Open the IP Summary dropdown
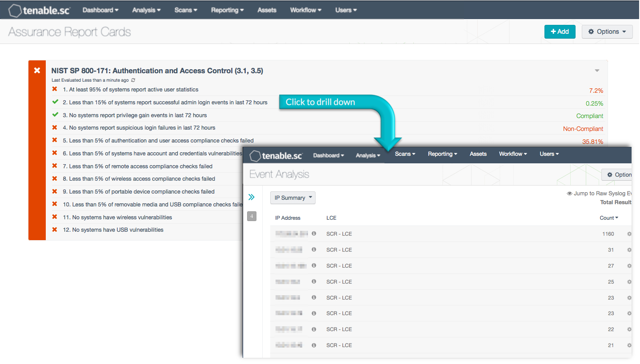Screen dimensions: 640x364 tap(293, 198)
